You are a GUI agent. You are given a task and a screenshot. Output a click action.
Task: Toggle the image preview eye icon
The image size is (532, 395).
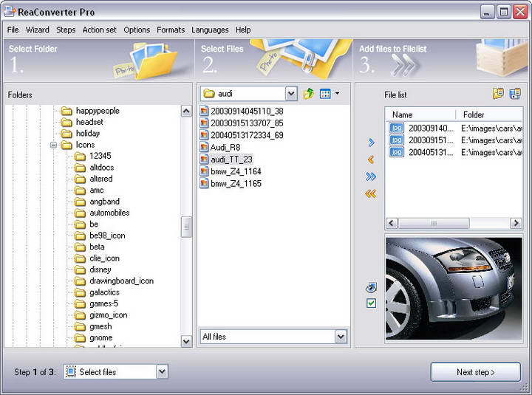click(371, 287)
